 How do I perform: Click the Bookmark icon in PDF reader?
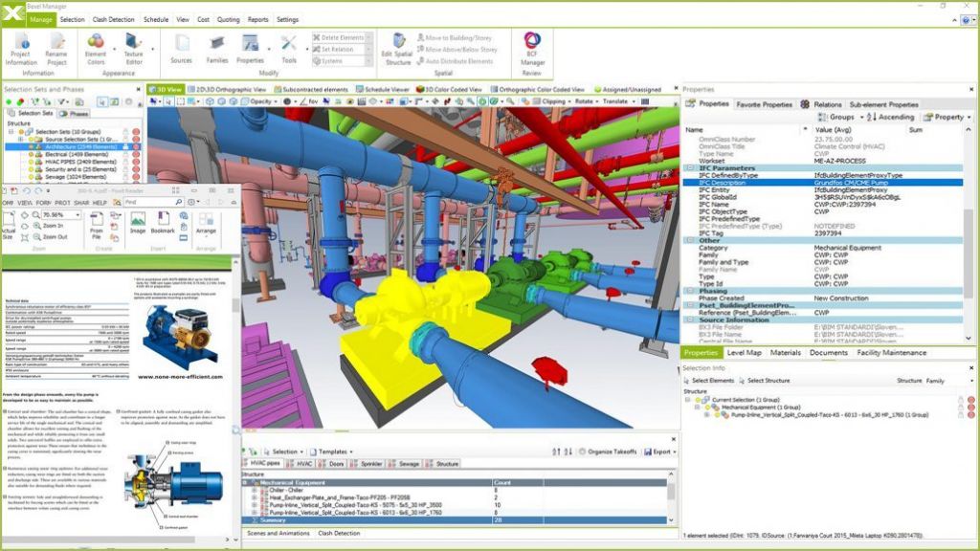coord(163,222)
